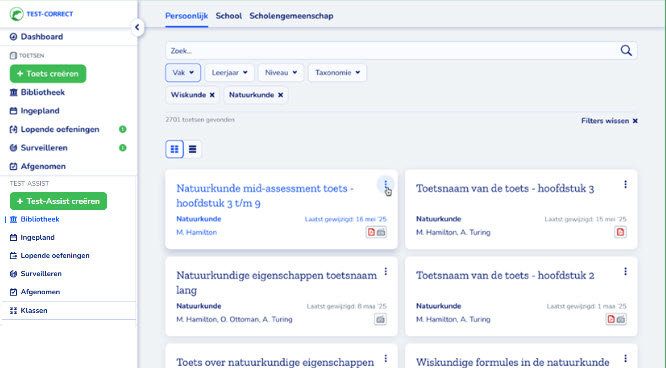
Task: Switch to the School tab
Action: (x=229, y=16)
